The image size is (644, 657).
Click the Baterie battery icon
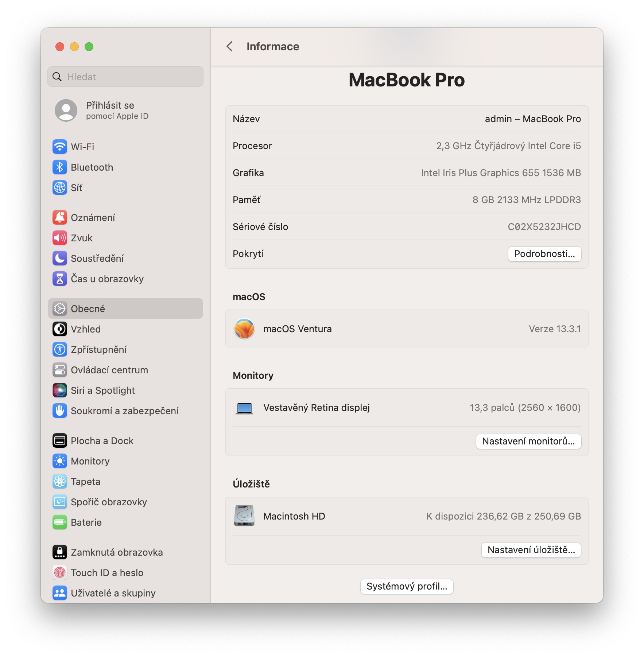[x=60, y=522]
